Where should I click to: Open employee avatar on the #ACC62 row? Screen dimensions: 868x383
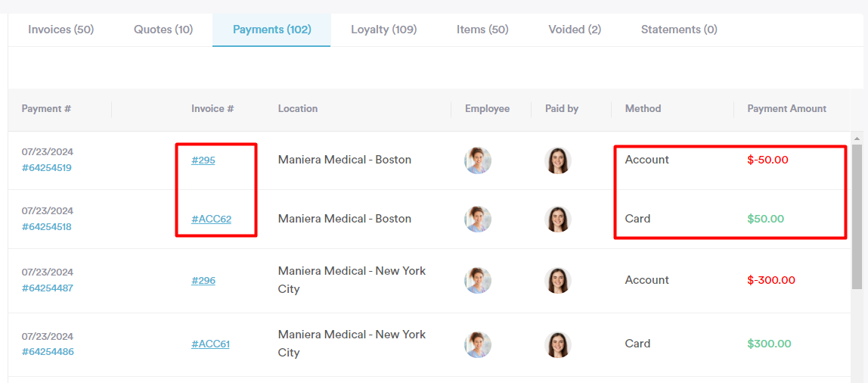[478, 219]
